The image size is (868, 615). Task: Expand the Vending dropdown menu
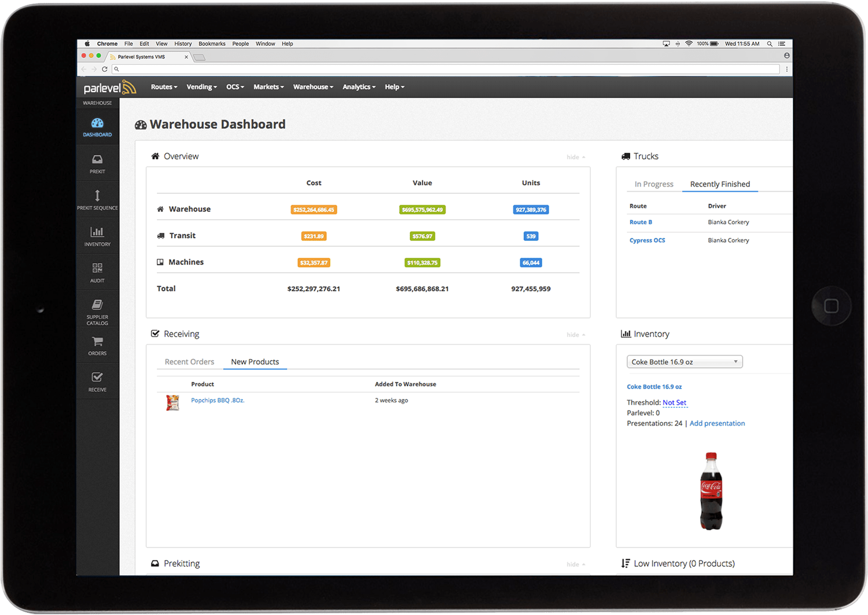coord(202,87)
